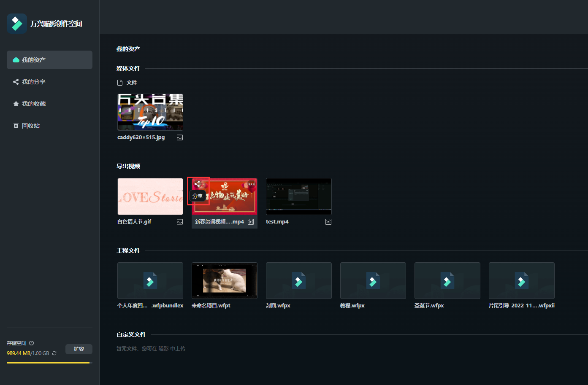
Task: Click the 自定义文件 section heading
Action: pos(131,334)
